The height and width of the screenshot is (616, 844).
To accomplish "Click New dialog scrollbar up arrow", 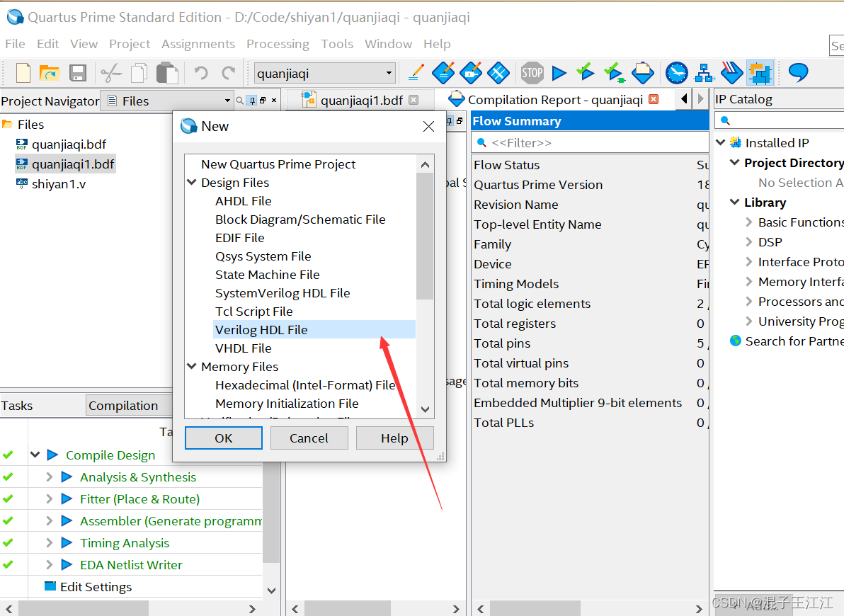I will (x=426, y=164).
